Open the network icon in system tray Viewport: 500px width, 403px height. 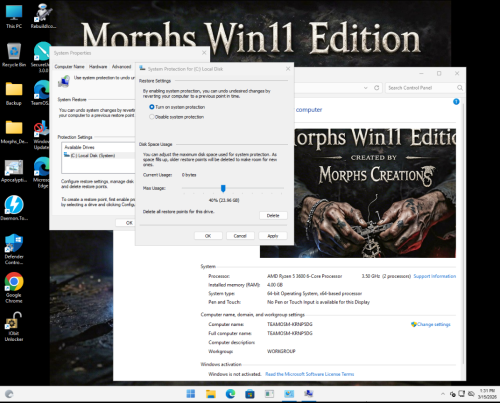[462, 394]
